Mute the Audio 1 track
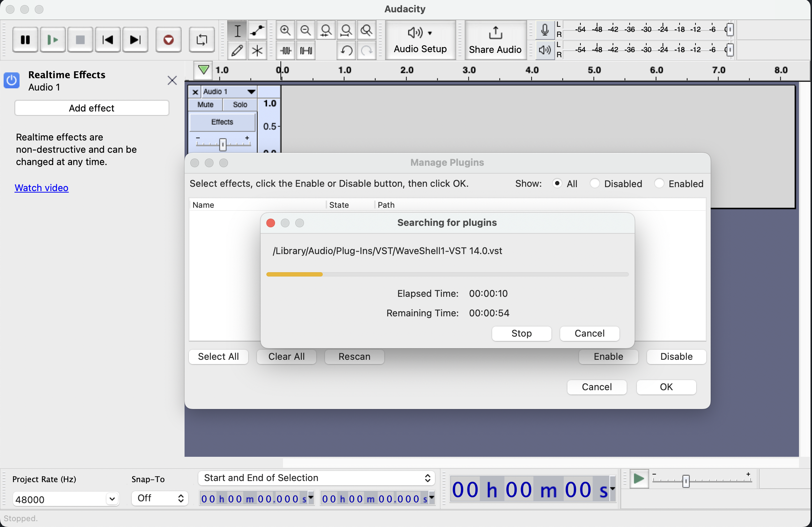This screenshot has height=527, width=812. [205, 105]
